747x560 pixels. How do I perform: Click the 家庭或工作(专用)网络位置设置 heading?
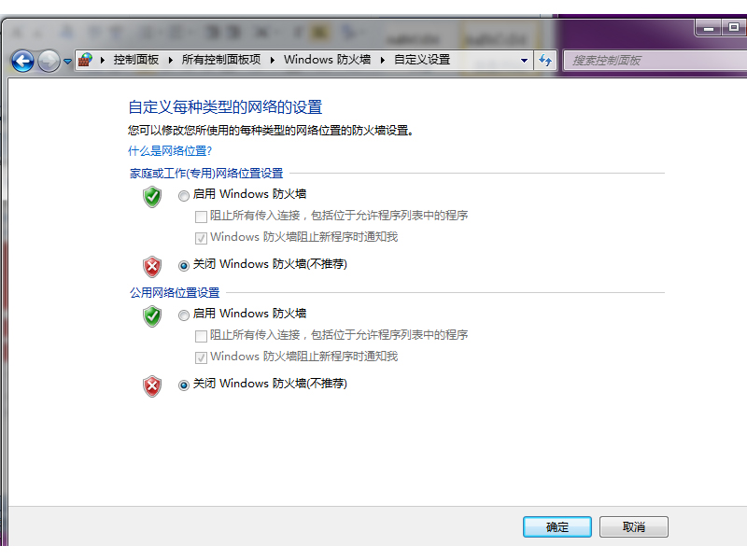pyautogui.click(x=206, y=174)
